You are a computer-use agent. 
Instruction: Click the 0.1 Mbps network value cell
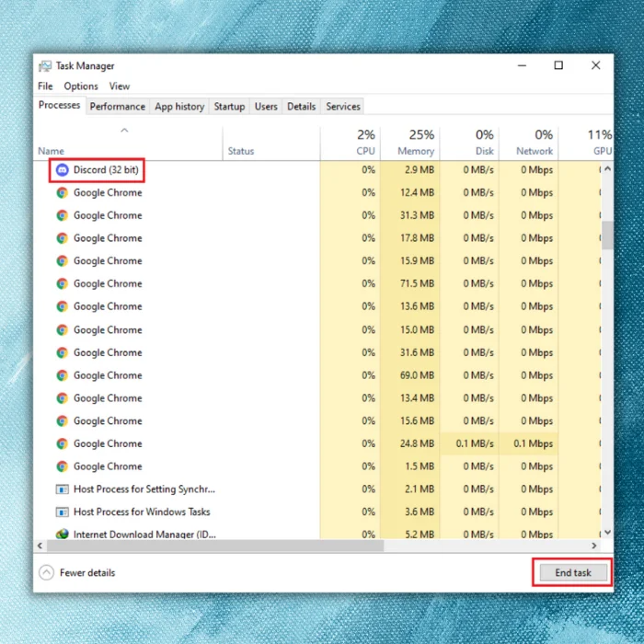(528, 443)
